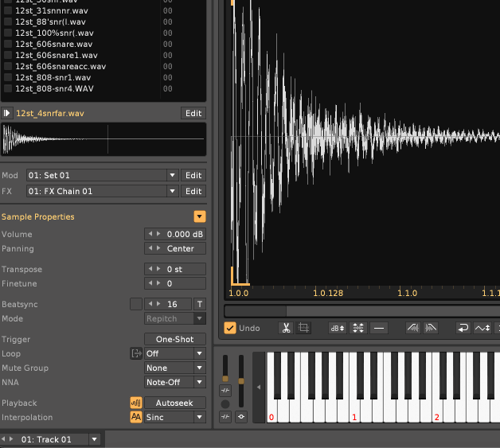Click the One-Shot trigger button
500x448 pixels.
(174, 340)
